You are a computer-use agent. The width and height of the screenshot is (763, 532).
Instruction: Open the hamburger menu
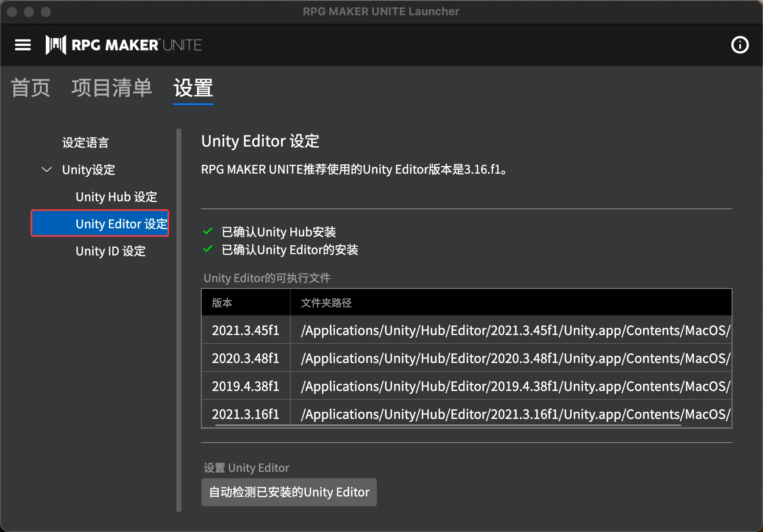(x=23, y=45)
